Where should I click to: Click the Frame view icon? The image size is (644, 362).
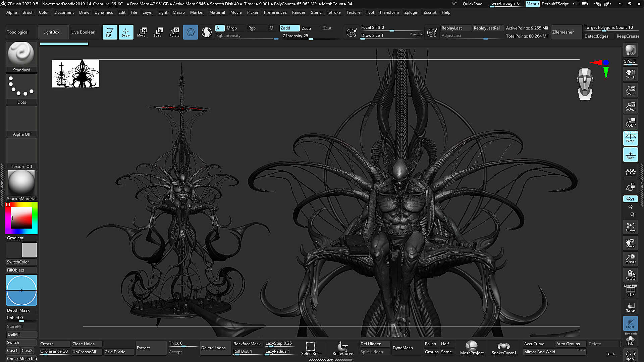[x=631, y=227]
